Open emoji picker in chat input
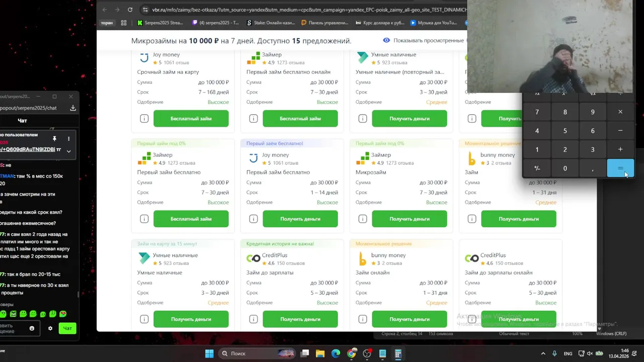 coord(32,328)
